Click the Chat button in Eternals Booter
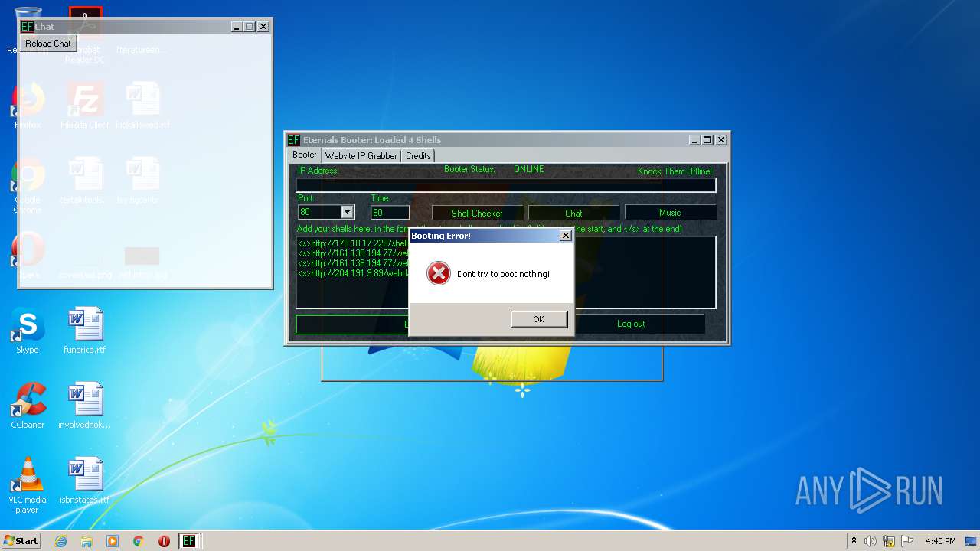This screenshot has width=980, height=551. pyautogui.click(x=573, y=213)
